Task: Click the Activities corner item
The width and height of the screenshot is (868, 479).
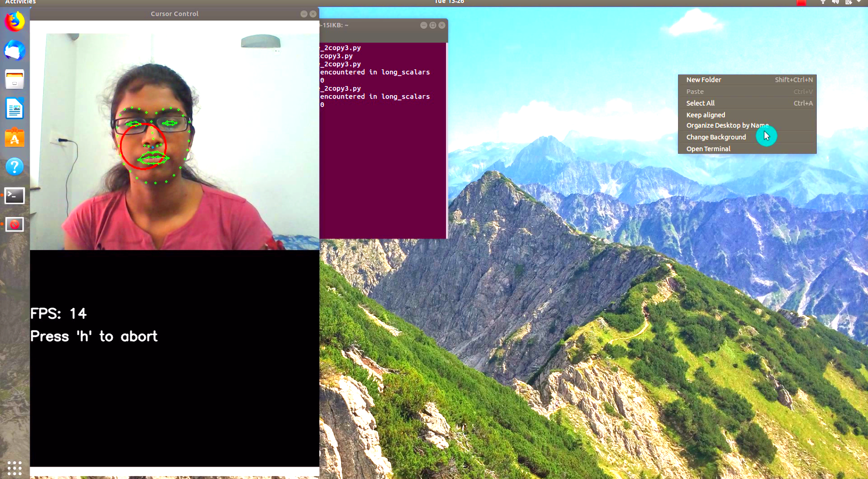Action: 20,2
